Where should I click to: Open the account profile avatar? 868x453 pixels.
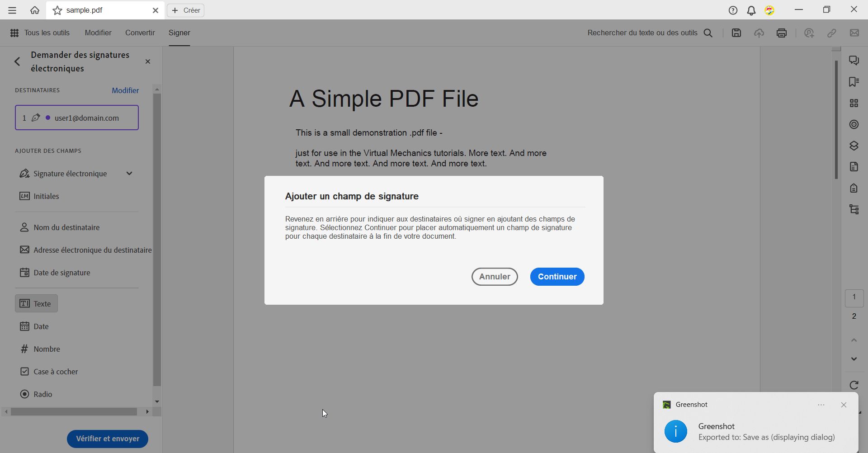point(769,10)
